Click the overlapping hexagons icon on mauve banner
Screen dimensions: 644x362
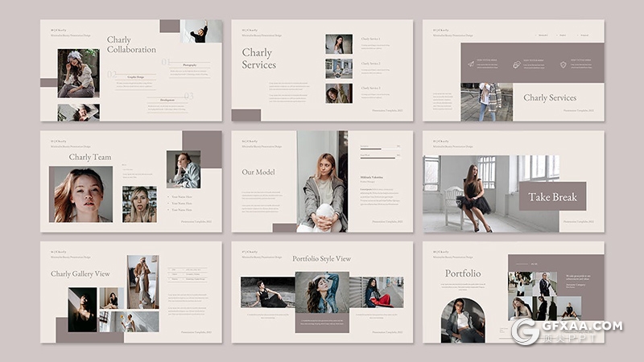(x=517, y=64)
